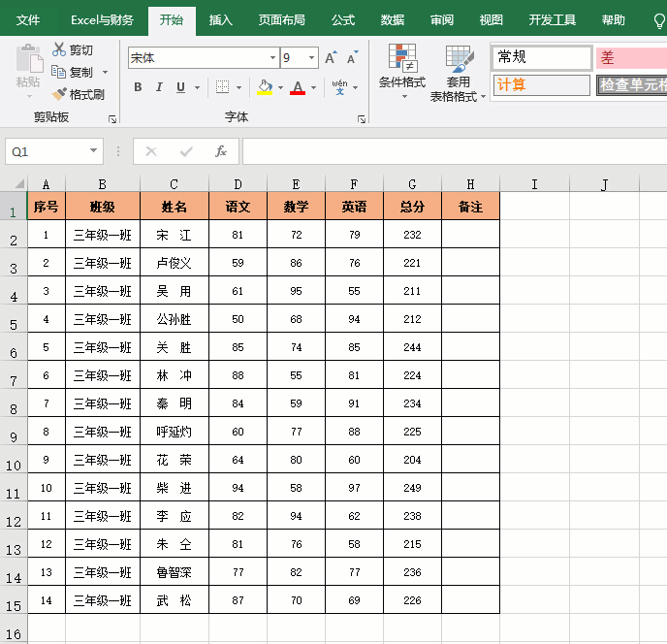Toggle Underline formatting
Image resolution: width=667 pixels, height=644 pixels.
(x=180, y=87)
